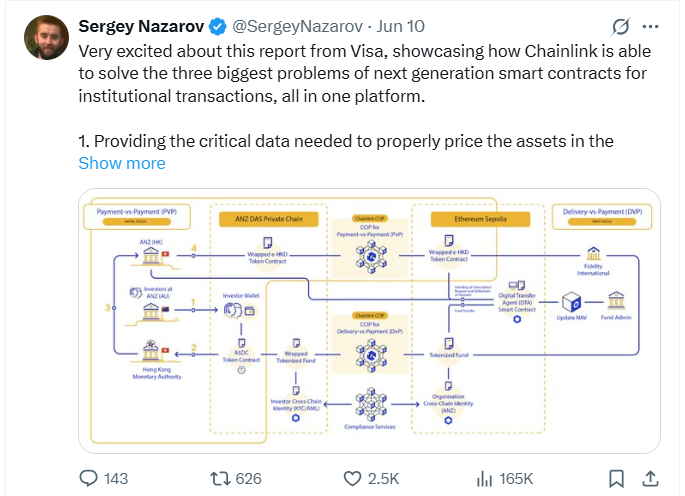Image resolution: width=685 pixels, height=496 pixels.
Task: Retweet the post via repost icon
Action: tap(220, 479)
